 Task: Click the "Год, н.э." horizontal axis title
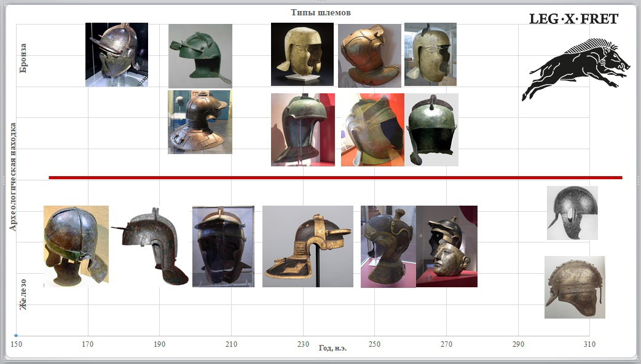coord(332,348)
